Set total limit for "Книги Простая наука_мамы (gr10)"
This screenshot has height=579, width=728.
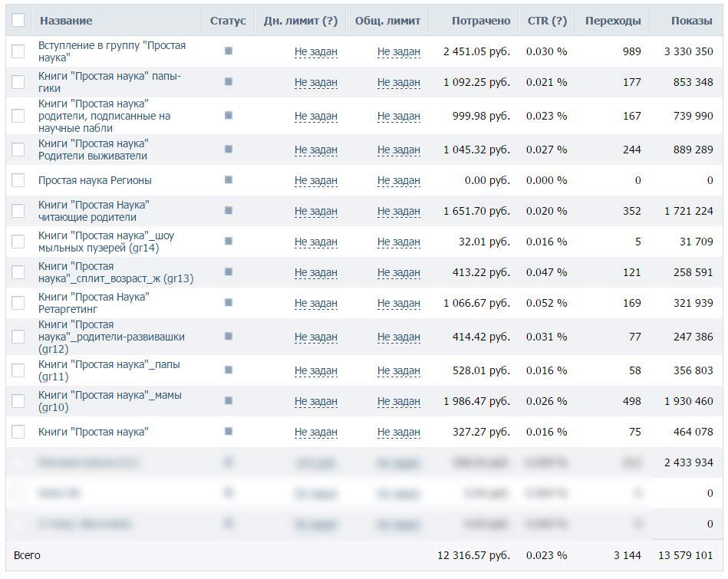[x=399, y=401]
